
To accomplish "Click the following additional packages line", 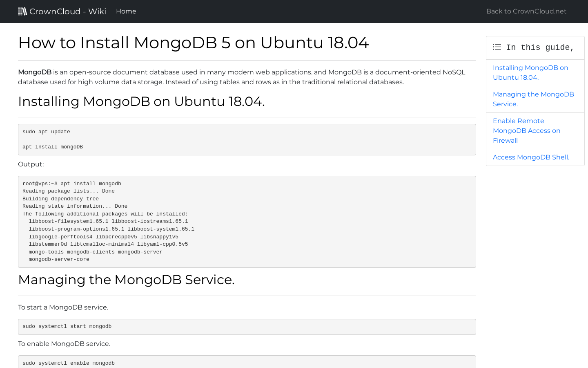I will [x=105, y=214].
